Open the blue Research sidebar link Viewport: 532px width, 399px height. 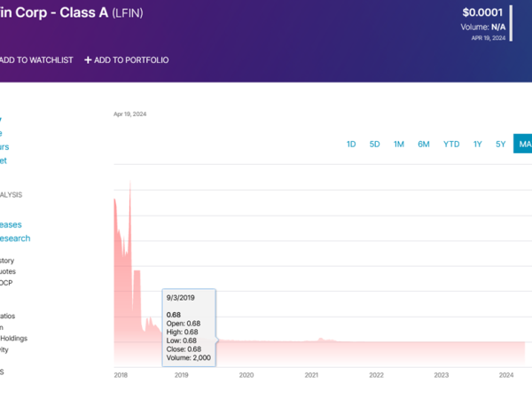click(x=14, y=239)
